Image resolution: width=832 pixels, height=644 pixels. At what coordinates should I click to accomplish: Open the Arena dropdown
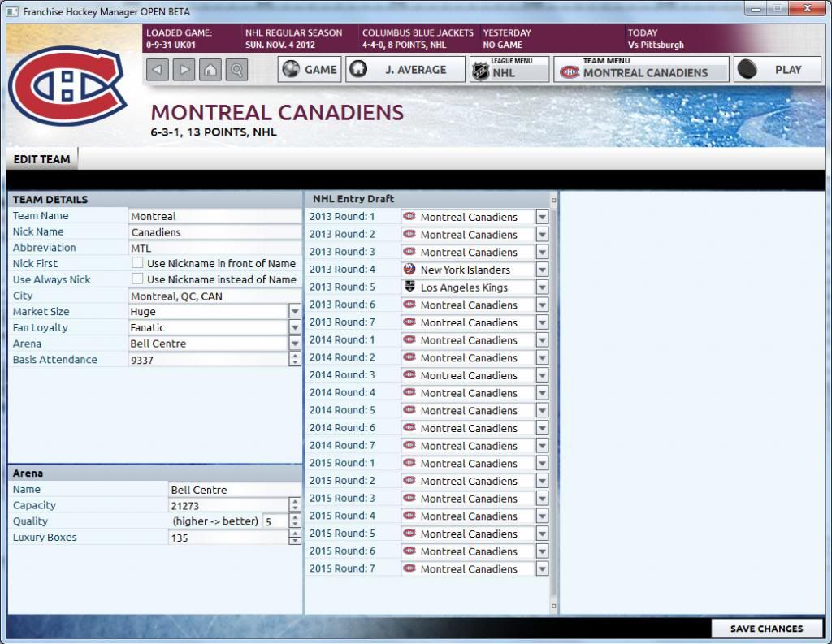point(295,344)
